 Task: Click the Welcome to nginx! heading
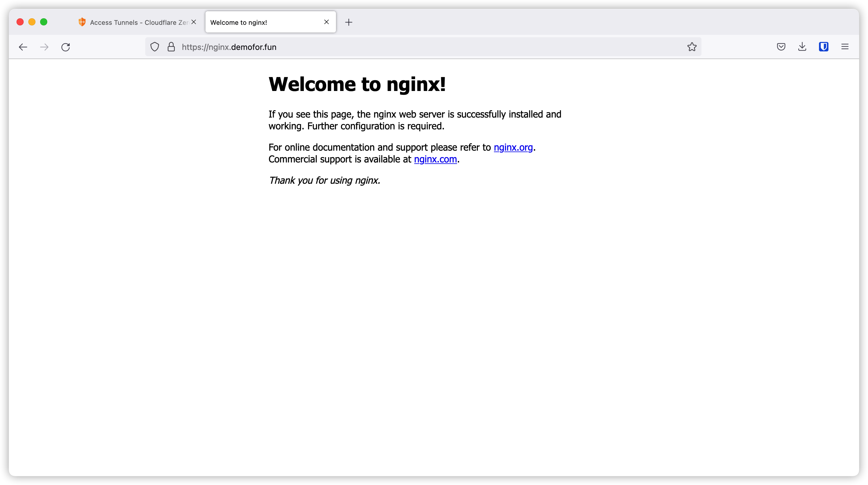[357, 84]
